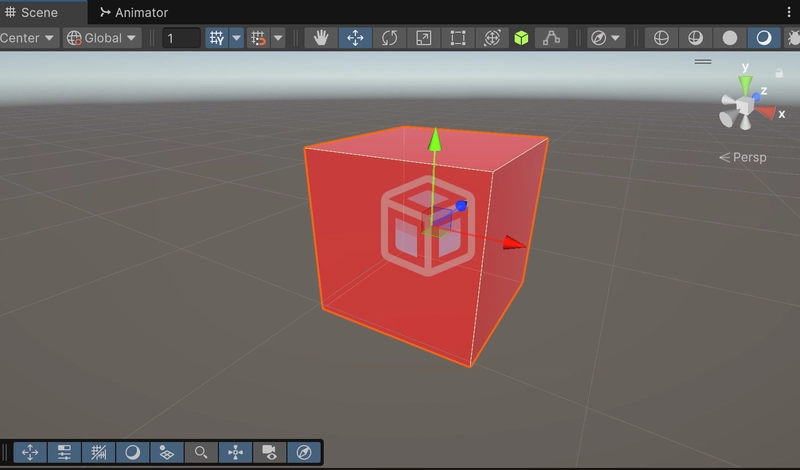This screenshot has width=800, height=470.
Task: Select the Move tool in top toolbar
Action: 355,38
